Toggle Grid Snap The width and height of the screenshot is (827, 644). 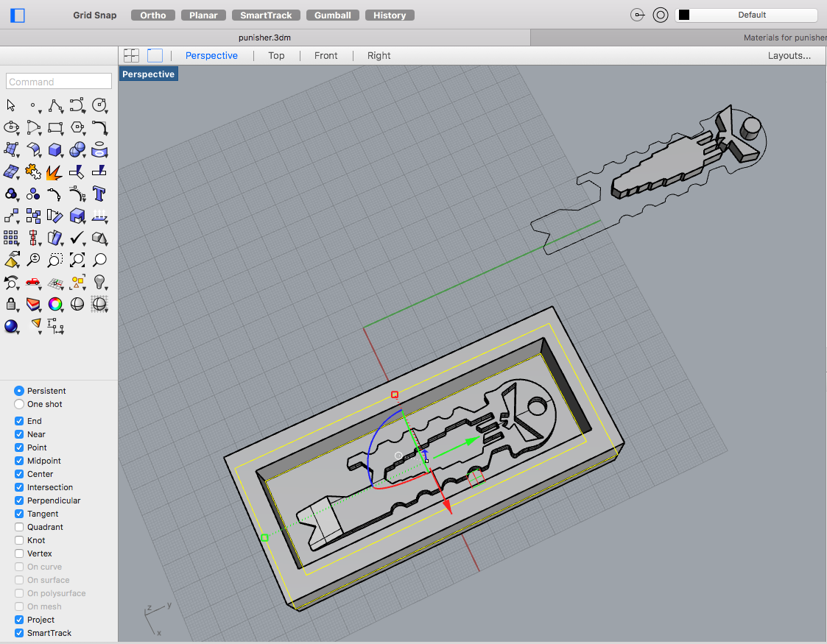95,15
